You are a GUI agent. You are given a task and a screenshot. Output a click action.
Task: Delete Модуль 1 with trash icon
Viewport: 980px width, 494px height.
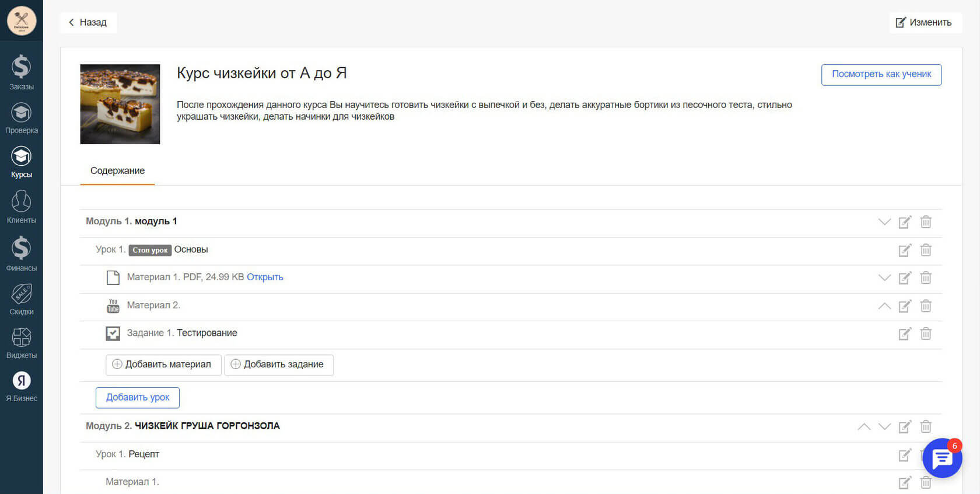[x=926, y=222]
